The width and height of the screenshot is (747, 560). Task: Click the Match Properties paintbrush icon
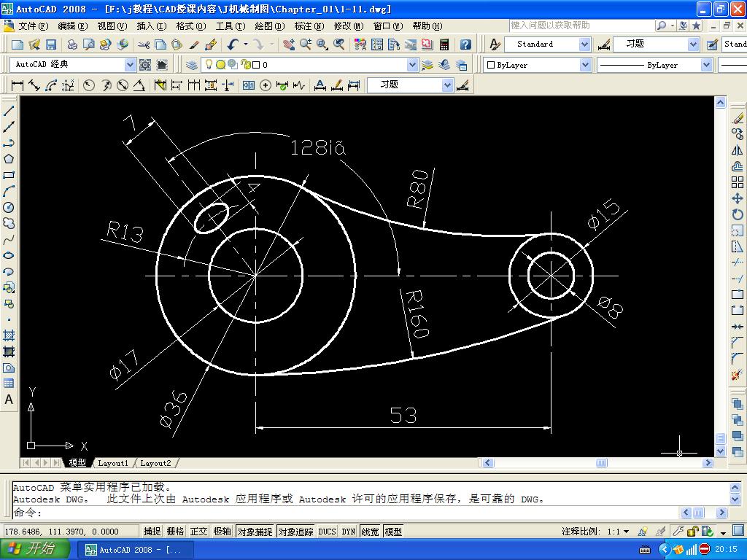194,44
